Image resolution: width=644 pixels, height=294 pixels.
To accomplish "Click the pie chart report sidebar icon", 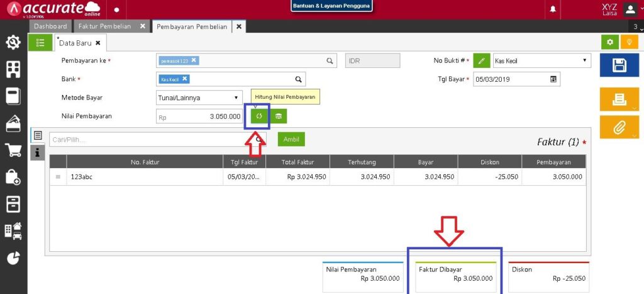I will coord(13,258).
